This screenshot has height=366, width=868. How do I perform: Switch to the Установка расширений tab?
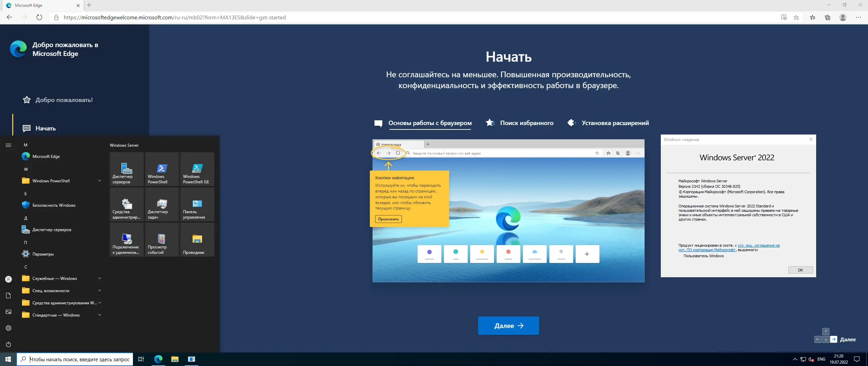click(615, 123)
